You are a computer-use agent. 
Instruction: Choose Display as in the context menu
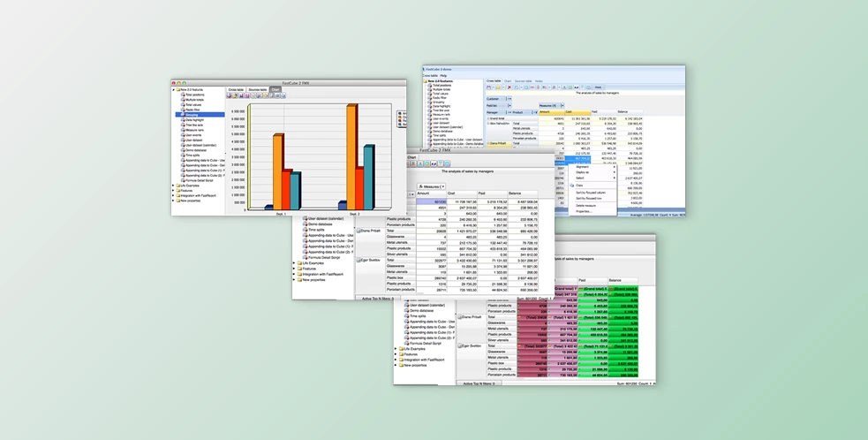(x=593, y=171)
